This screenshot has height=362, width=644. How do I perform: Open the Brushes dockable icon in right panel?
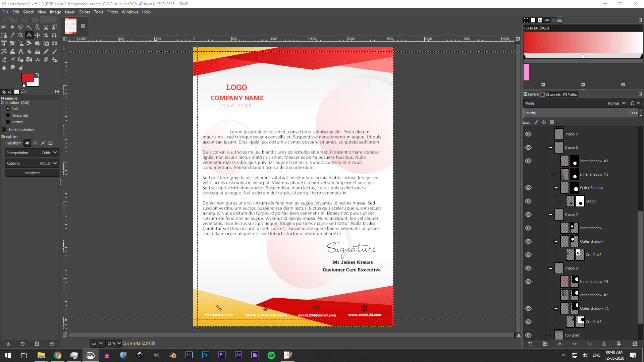pyautogui.click(x=526, y=20)
